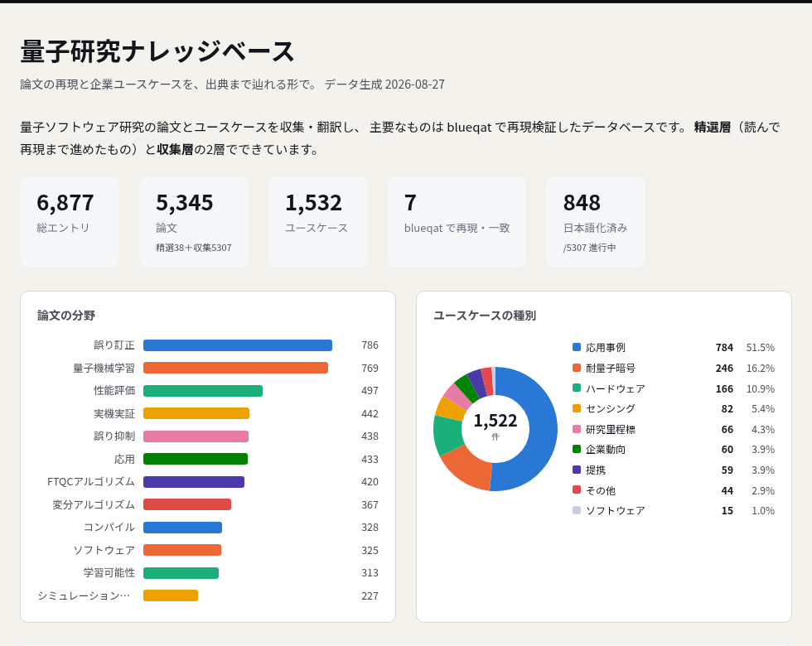Select the ユースケース 1,532 stat card

(x=318, y=222)
